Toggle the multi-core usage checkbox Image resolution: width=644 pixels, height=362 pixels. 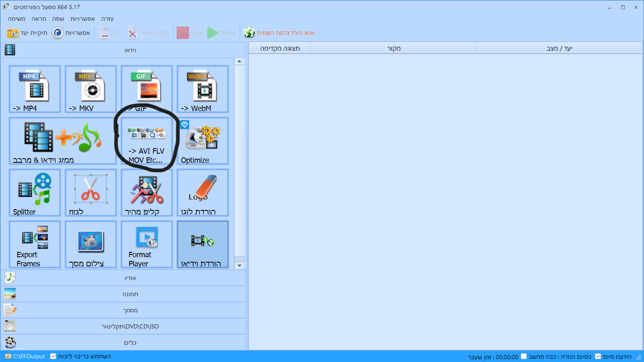point(53,356)
